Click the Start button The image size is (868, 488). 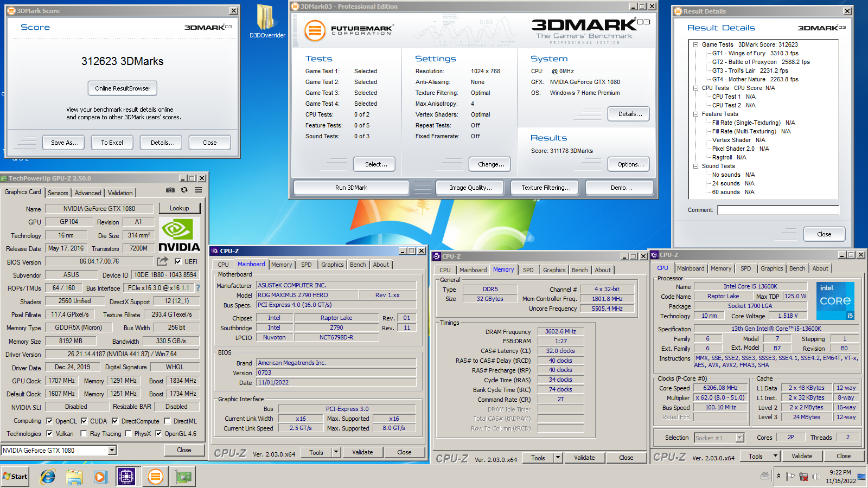point(15,477)
